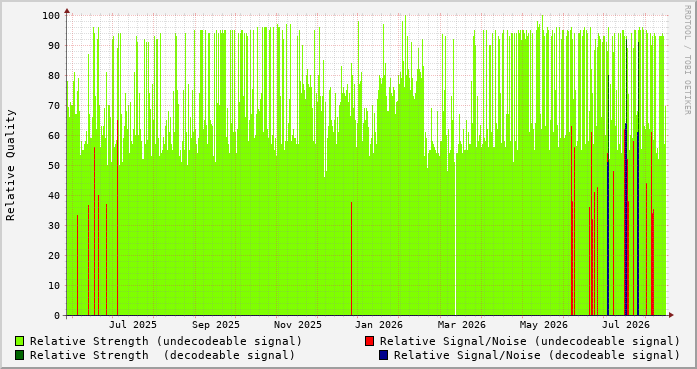Image resolution: width=697 pixels, height=369 pixels.
Task: Click the dark green decodeable strength legend swatch
Action: tap(20, 355)
